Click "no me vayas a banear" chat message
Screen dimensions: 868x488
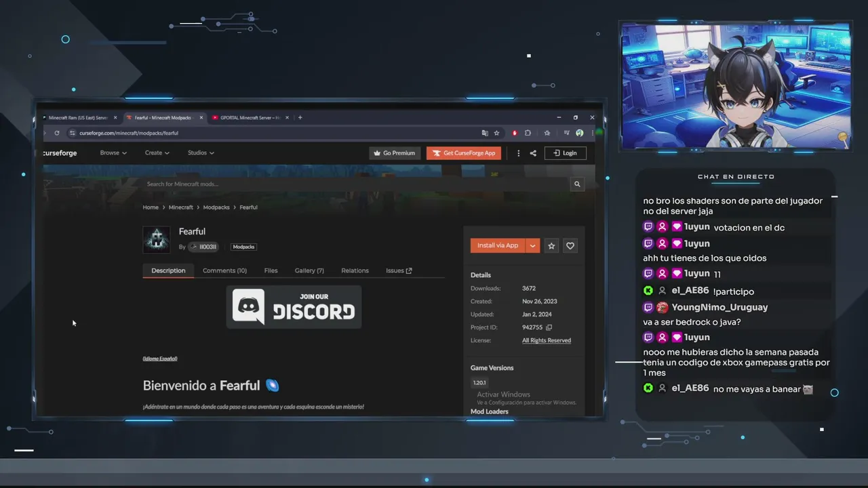[757, 389]
